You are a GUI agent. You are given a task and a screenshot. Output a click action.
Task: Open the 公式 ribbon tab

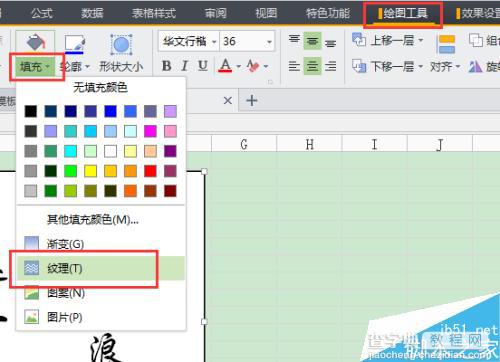pyautogui.click(x=42, y=13)
